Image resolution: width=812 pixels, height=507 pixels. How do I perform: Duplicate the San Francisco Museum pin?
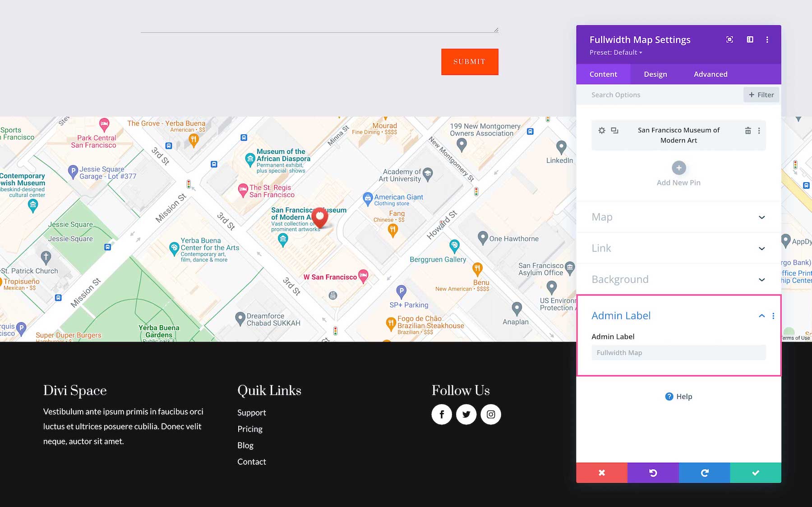[x=614, y=130]
